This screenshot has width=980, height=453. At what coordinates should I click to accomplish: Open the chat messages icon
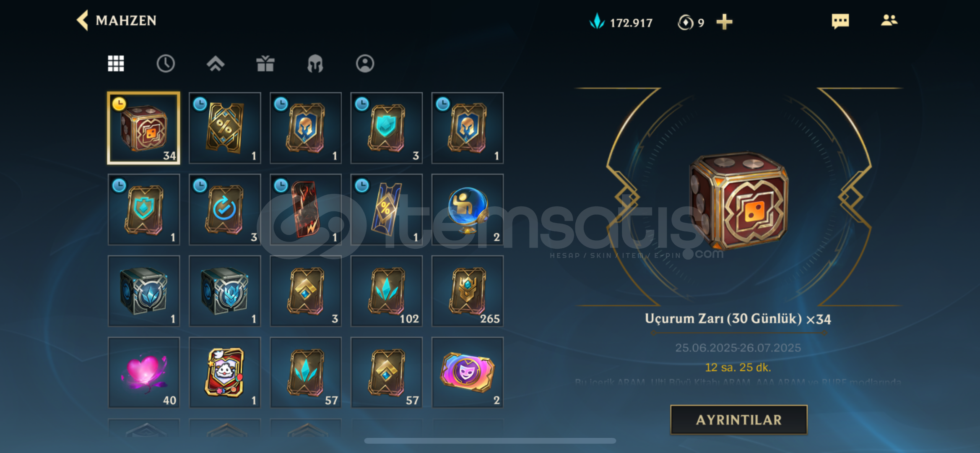[x=840, y=21]
